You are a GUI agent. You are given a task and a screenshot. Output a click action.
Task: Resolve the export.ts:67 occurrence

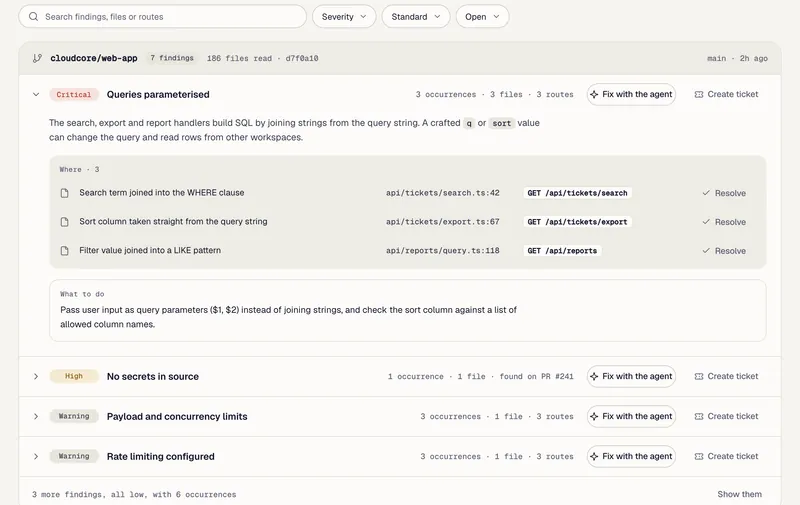pyautogui.click(x=724, y=222)
